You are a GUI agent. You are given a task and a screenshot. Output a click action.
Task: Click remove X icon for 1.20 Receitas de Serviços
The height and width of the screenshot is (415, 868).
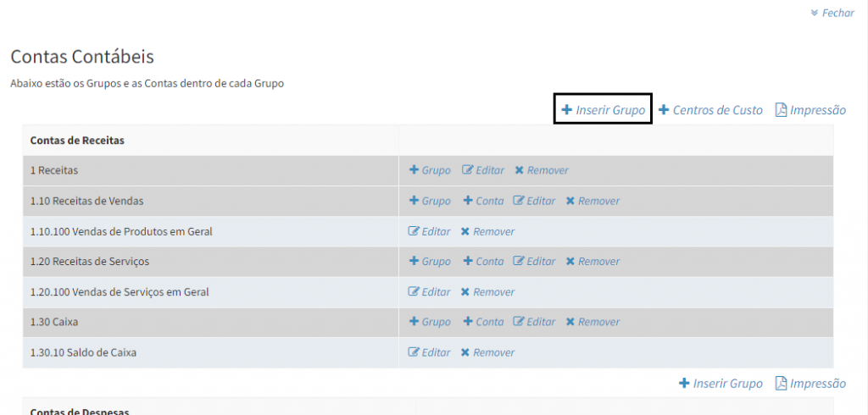click(x=570, y=262)
